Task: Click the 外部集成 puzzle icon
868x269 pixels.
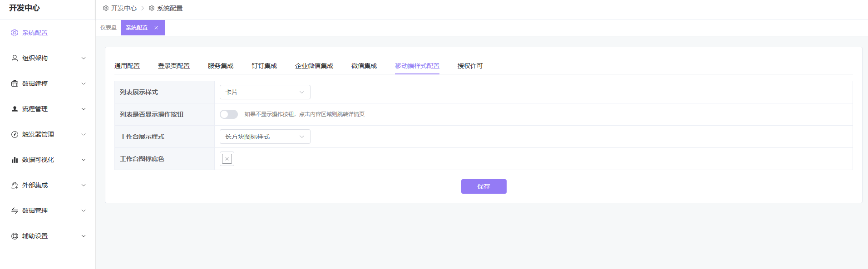Action: [x=15, y=185]
